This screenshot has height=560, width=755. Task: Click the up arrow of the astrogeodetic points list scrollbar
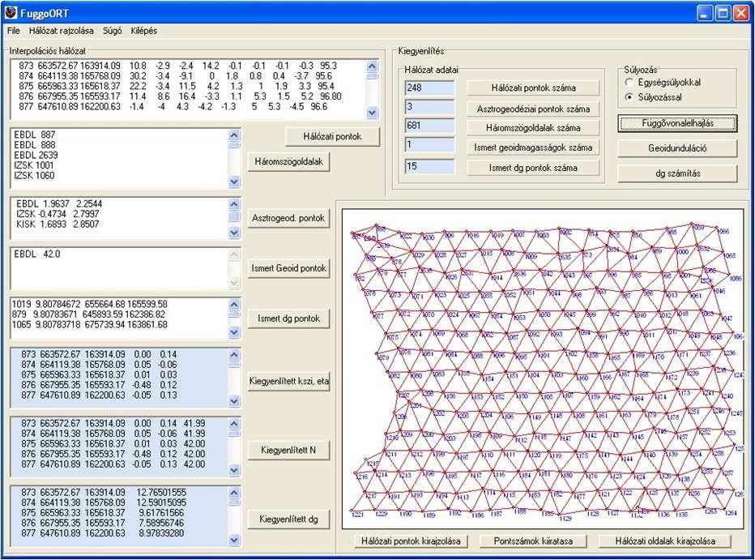(x=234, y=204)
